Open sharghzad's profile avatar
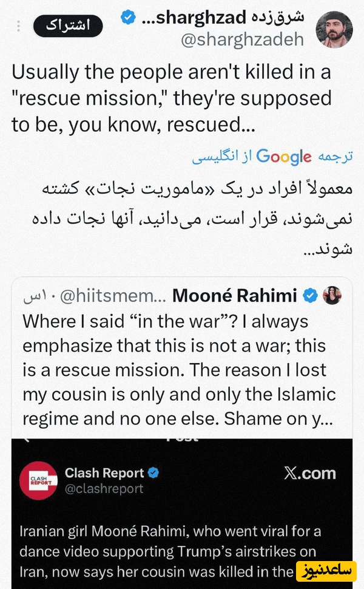 pyautogui.click(x=334, y=29)
